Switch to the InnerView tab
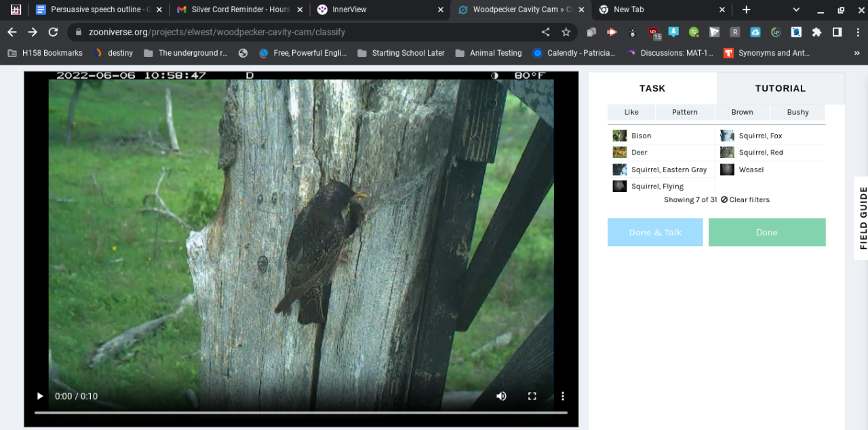This screenshot has width=868, height=430. (x=380, y=9)
